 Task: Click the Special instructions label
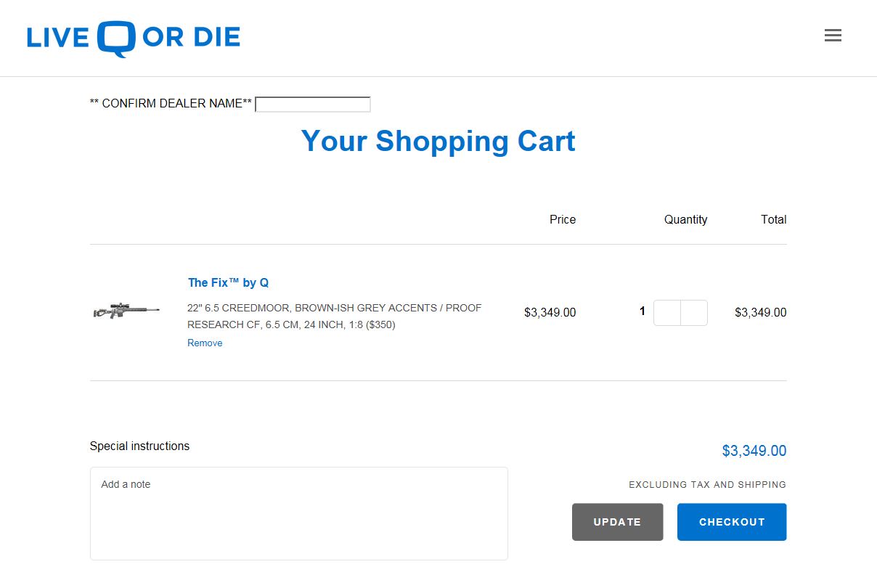139,446
